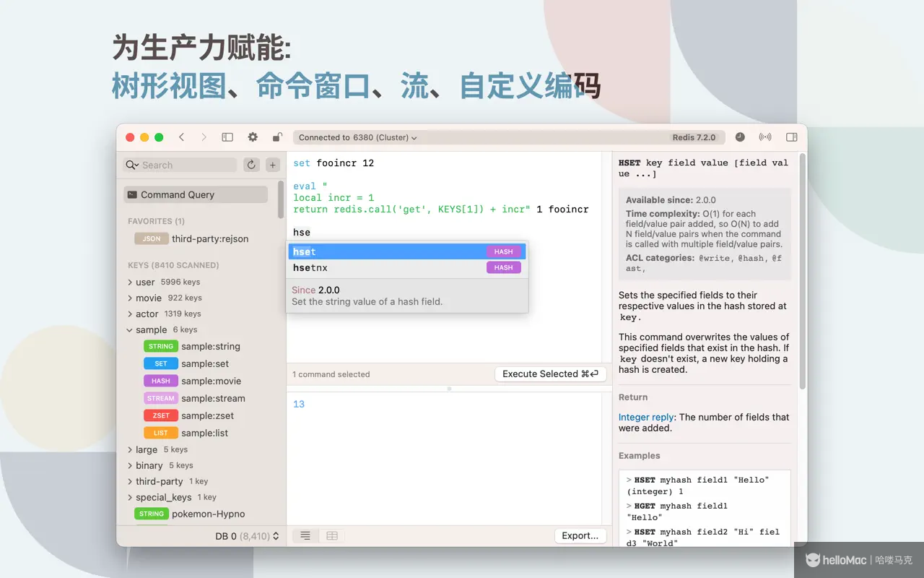Screen dimensions: 924x578
Task: Follow the Integer reply link
Action: 646,417
